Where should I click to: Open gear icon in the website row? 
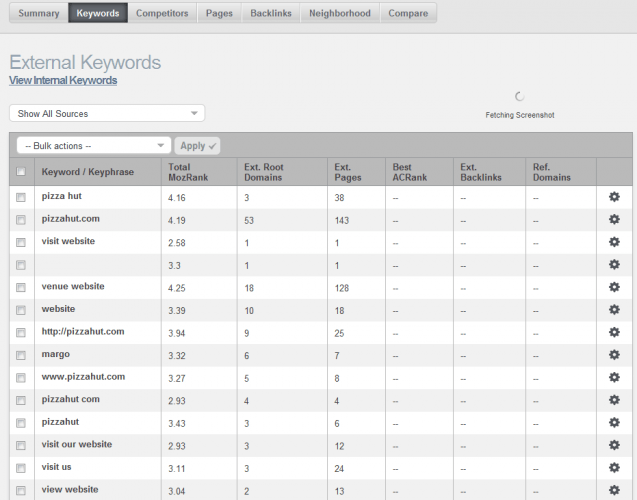pos(614,310)
